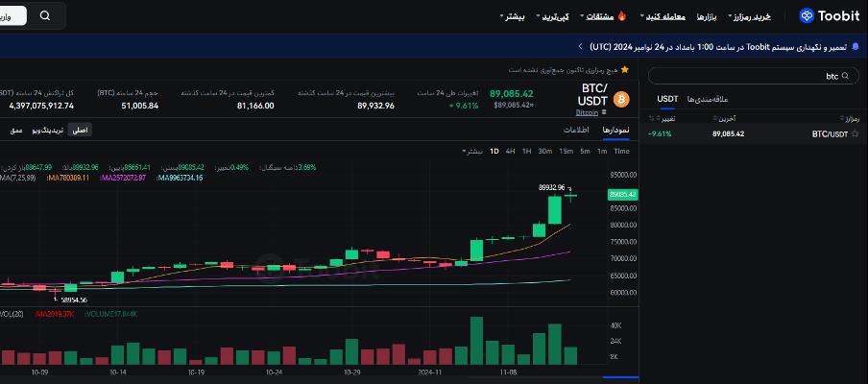Viewport: 868px width, 384px height.
Task: Expand بیشتر timeframe dropdown on chart
Action: (472, 151)
